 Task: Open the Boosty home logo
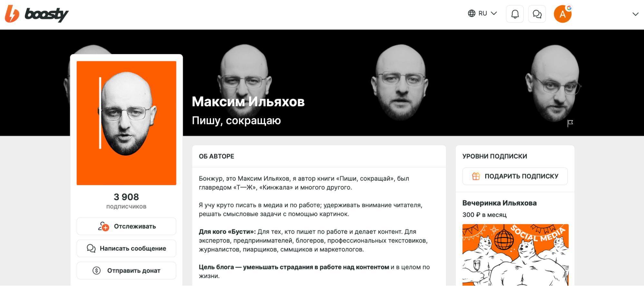pyautogui.click(x=36, y=14)
